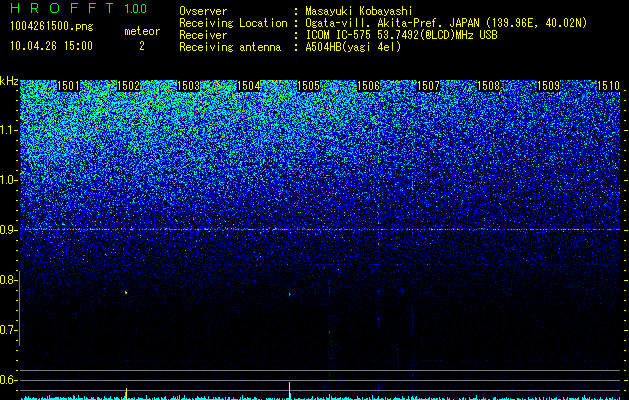Click the 0.6 kHz axis label
This screenshot has height=400, width=629.
point(7,380)
